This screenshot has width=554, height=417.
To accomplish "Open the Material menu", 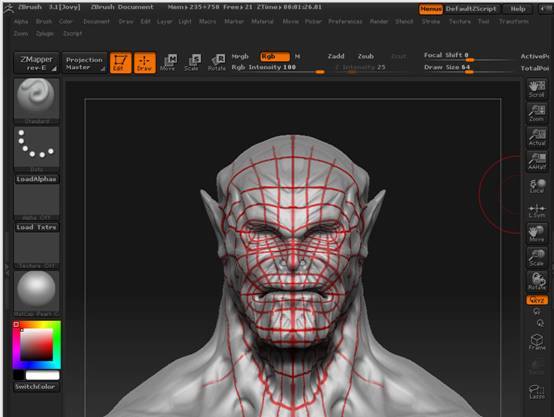I will [263, 22].
